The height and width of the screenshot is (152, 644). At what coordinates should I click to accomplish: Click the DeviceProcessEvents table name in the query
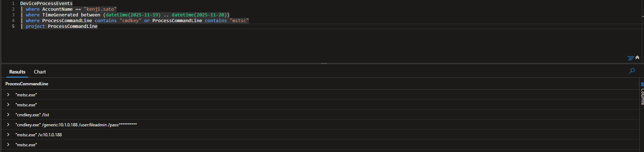46,4
